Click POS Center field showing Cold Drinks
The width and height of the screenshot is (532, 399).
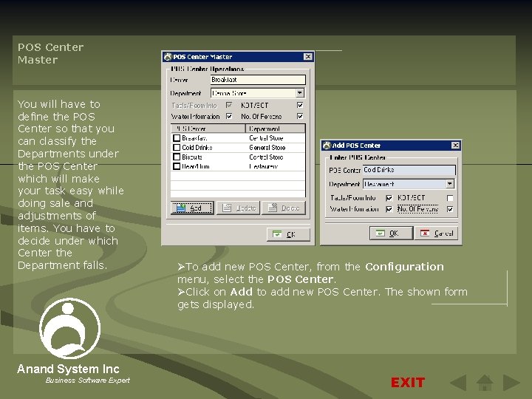pos(409,170)
